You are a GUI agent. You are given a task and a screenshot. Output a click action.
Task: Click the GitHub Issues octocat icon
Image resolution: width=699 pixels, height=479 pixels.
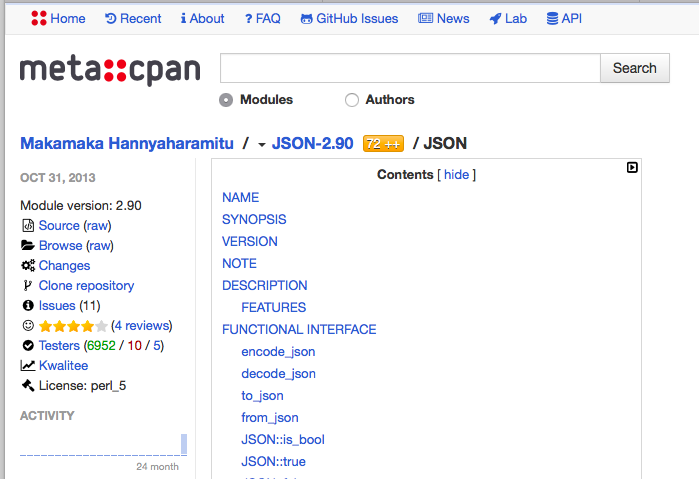point(306,19)
